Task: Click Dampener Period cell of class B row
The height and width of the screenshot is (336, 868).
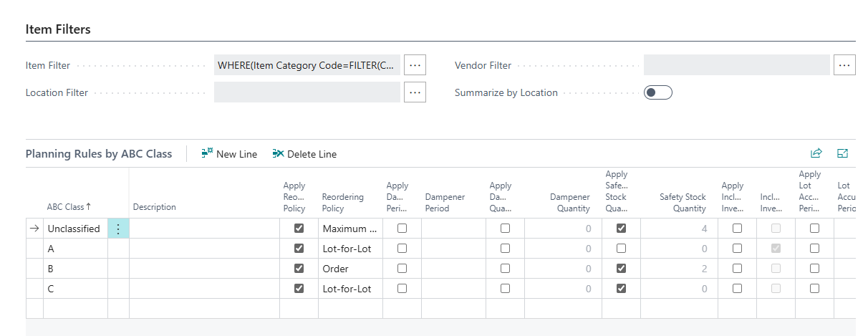Action: (453, 269)
